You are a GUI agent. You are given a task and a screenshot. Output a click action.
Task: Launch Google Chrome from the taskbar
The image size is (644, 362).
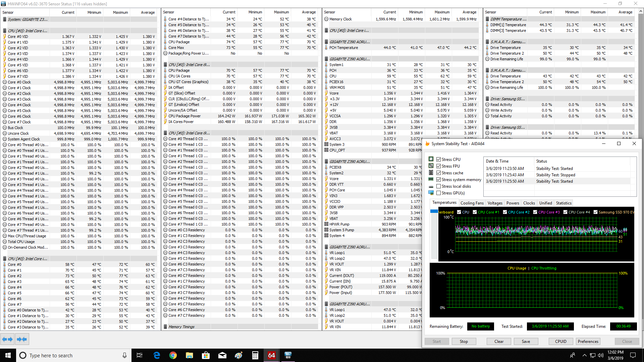173,355
